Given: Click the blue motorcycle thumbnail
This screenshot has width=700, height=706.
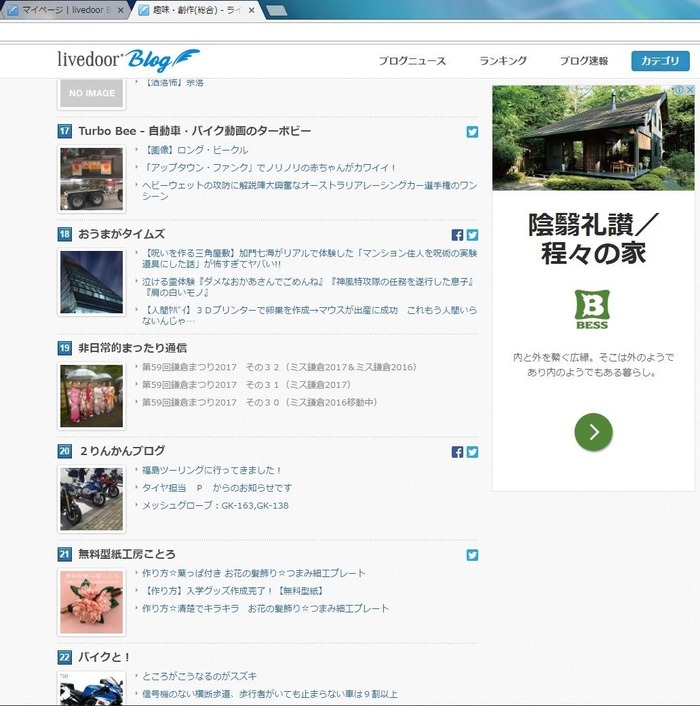Looking at the screenshot, I should pos(91,688).
